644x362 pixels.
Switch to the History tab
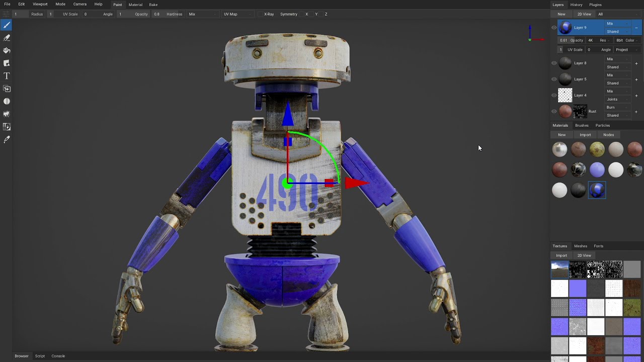click(576, 5)
